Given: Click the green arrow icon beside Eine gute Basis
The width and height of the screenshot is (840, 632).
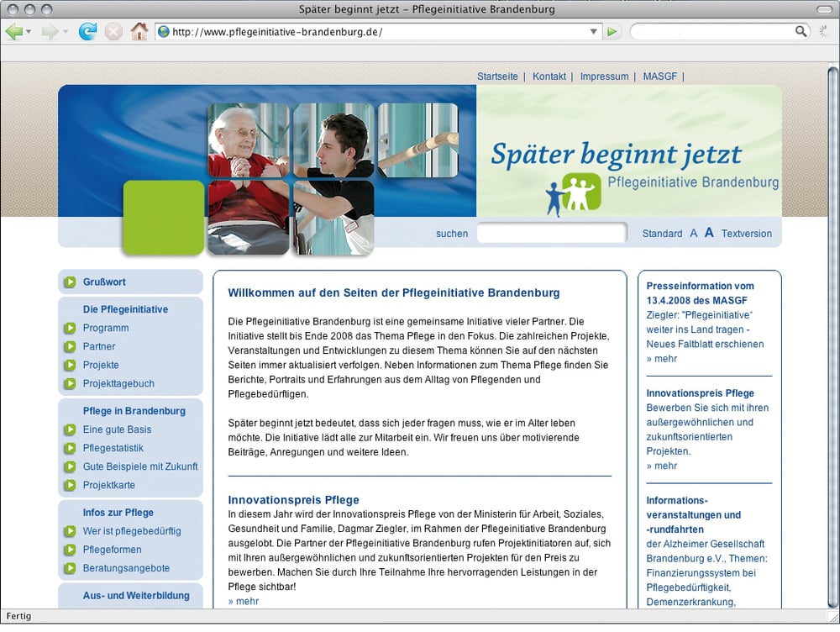Looking at the screenshot, I should pos(70,429).
